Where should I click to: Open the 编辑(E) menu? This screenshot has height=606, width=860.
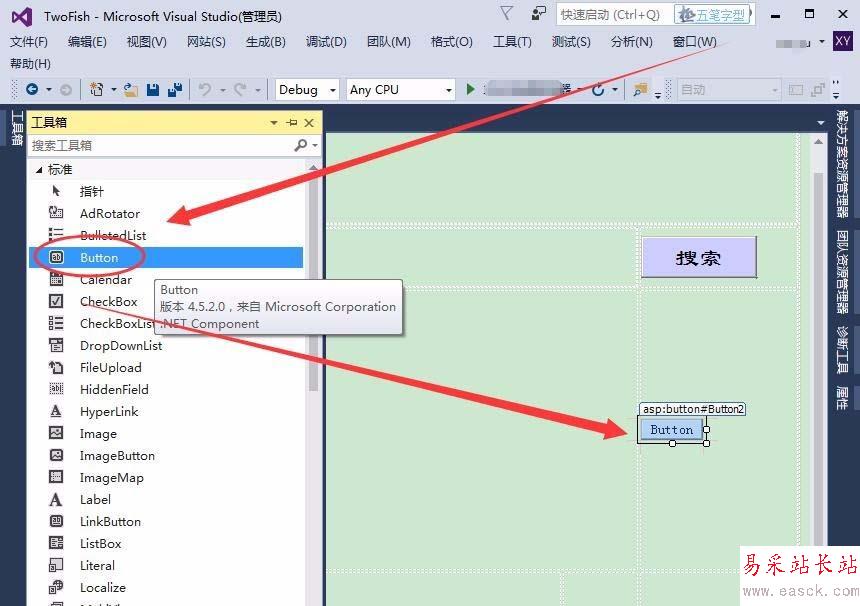87,42
